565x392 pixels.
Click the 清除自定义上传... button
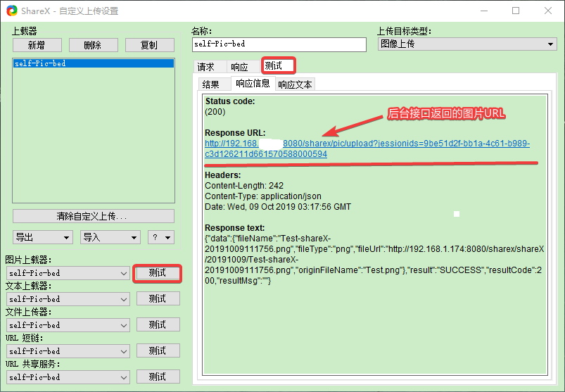click(x=94, y=216)
